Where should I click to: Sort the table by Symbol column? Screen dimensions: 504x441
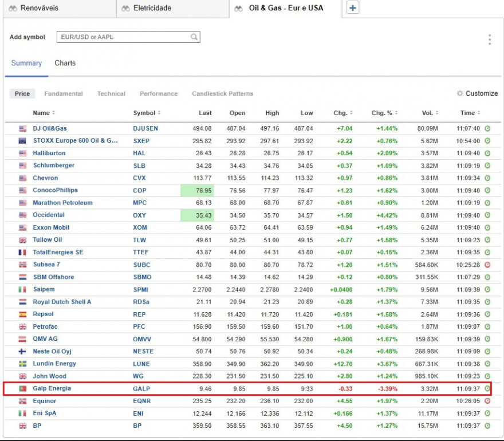pyautogui.click(x=147, y=113)
